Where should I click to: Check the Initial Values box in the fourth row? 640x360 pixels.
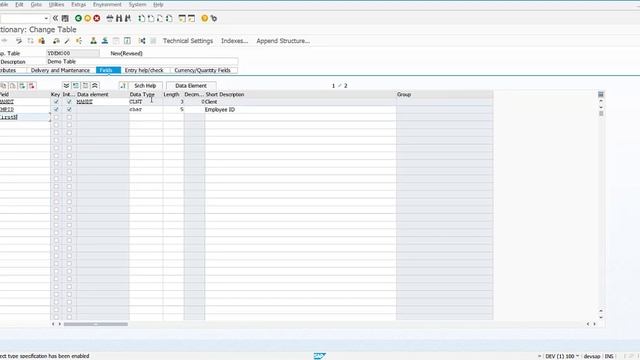pos(69,125)
